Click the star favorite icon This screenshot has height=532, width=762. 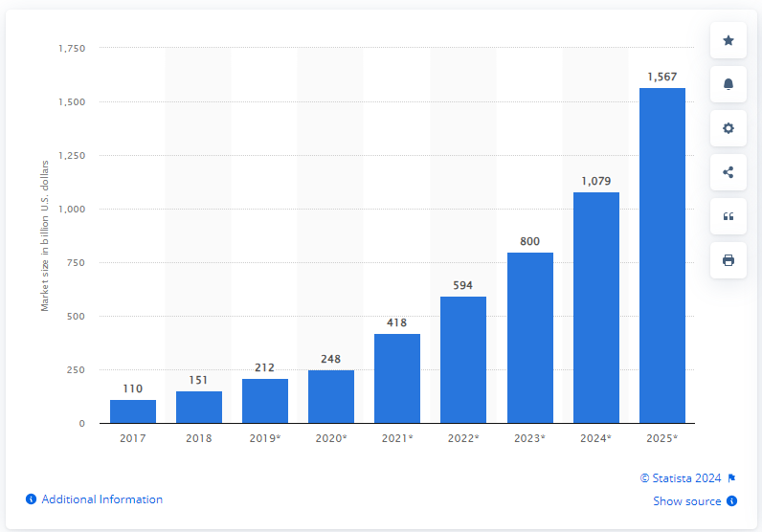click(728, 40)
